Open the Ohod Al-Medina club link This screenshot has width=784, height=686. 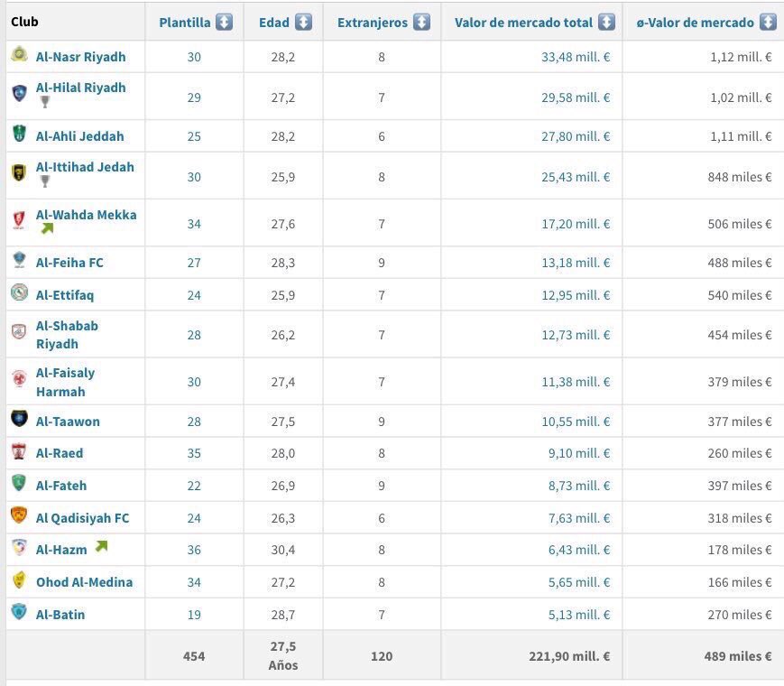84,582
